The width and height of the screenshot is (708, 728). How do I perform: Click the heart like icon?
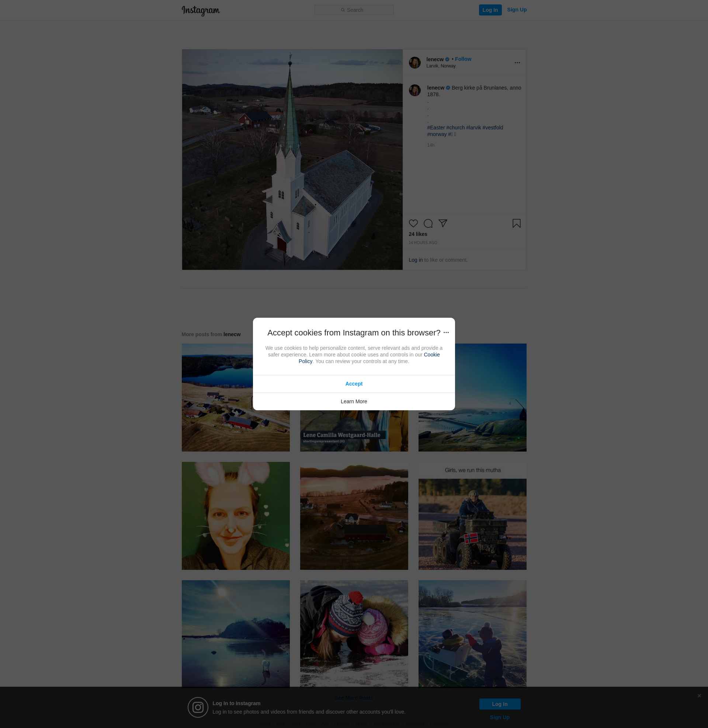[413, 223]
